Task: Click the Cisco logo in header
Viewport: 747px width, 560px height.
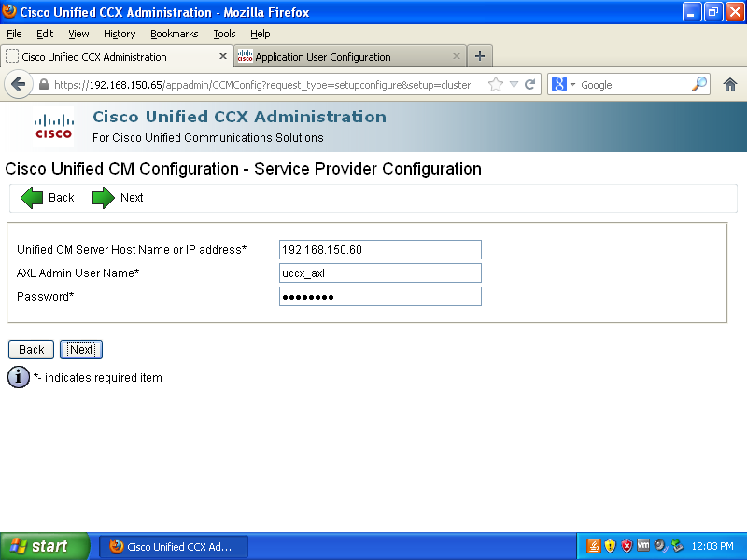Action: tap(53, 127)
